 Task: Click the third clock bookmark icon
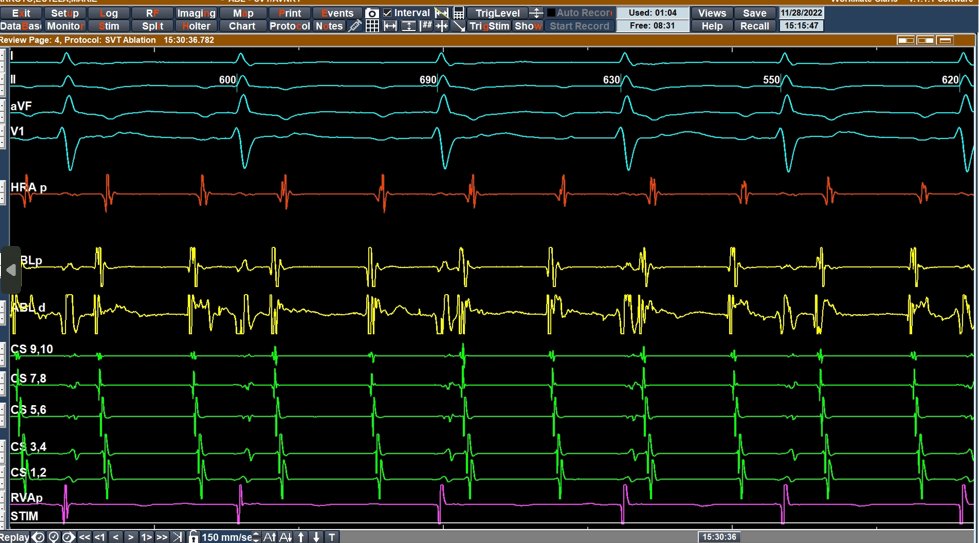pyautogui.click(x=69, y=537)
